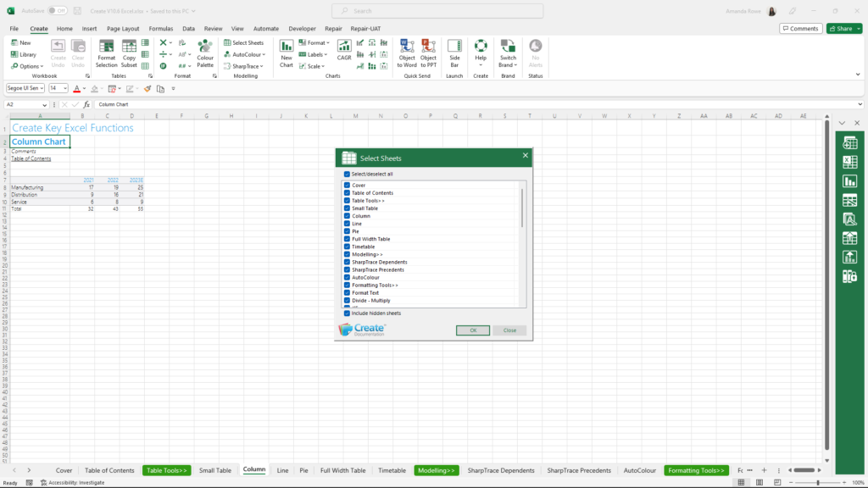The height and width of the screenshot is (488, 868).
Task: Toggle Include hidden sheets checkbox
Action: pyautogui.click(x=347, y=313)
